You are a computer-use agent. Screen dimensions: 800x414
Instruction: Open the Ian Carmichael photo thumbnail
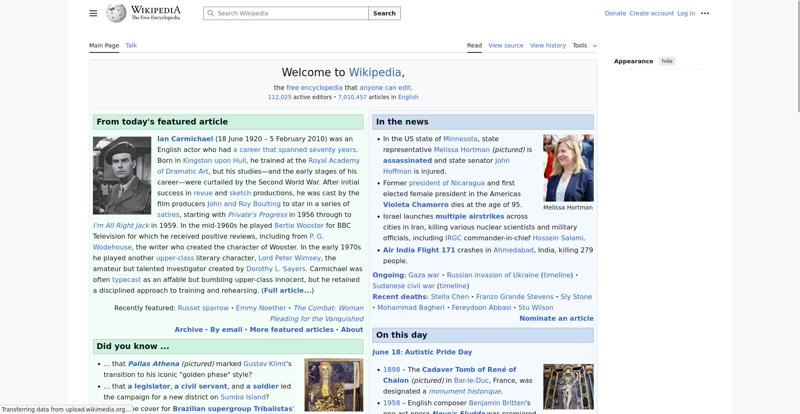pos(122,175)
